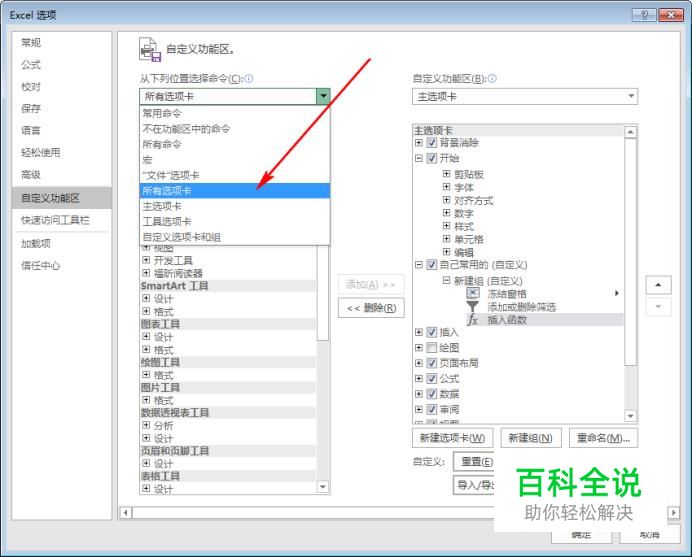Image resolution: width=692 pixels, height=557 pixels.
Task: Uncheck the 公式 tab checkbox in the ribbon list
Action: coord(432,378)
